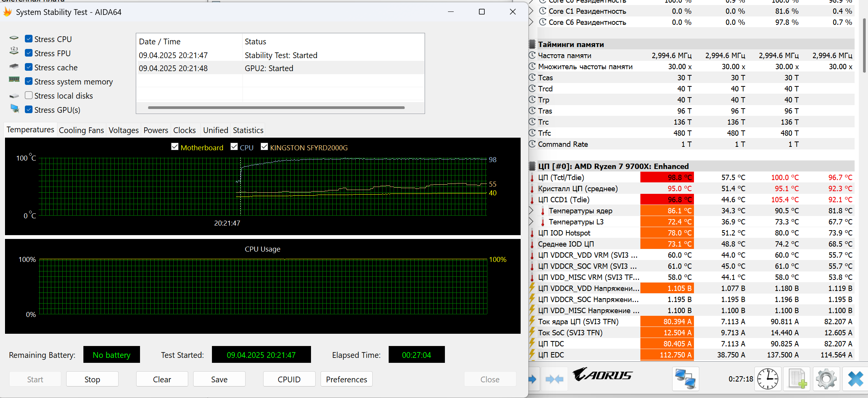Viewport: 868px width, 398px height.
Task: Click the HWiNFO expand arrows icon
Action: [x=533, y=379]
